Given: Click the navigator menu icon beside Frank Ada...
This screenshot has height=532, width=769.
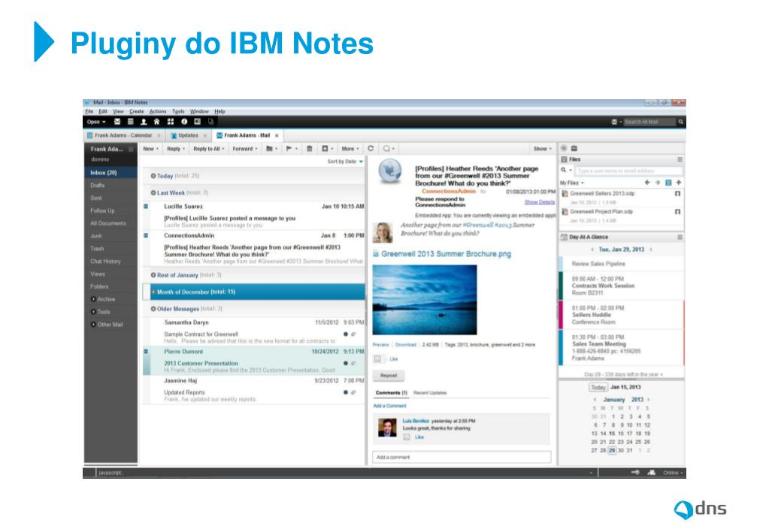Looking at the screenshot, I should 131,149.
